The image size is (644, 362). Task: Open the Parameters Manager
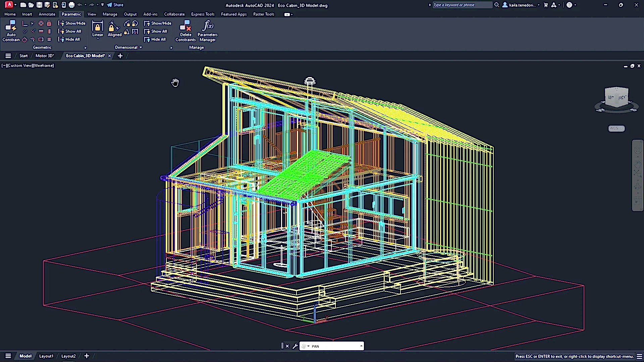tap(208, 31)
